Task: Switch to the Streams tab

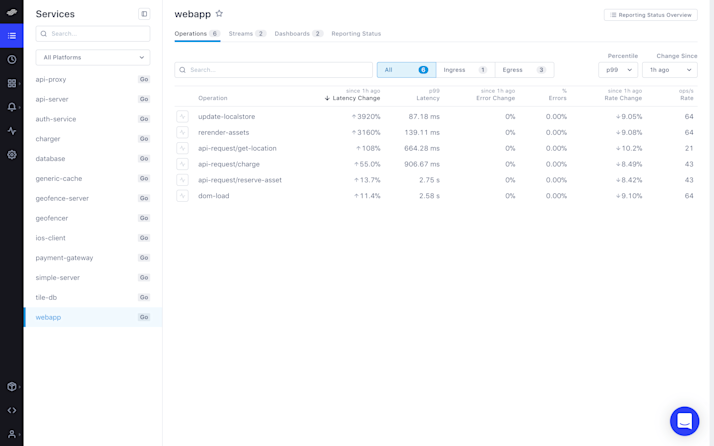Action: (247, 34)
